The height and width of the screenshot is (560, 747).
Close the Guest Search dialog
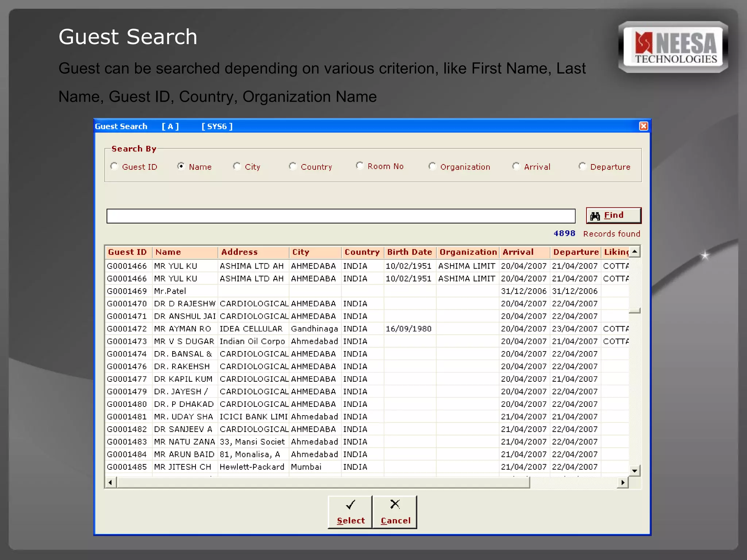pos(643,126)
